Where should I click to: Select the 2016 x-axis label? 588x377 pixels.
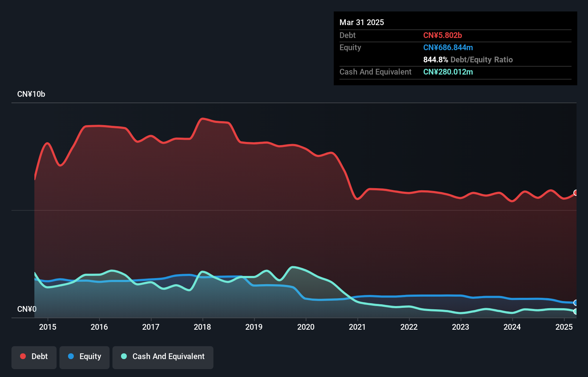[x=99, y=327]
